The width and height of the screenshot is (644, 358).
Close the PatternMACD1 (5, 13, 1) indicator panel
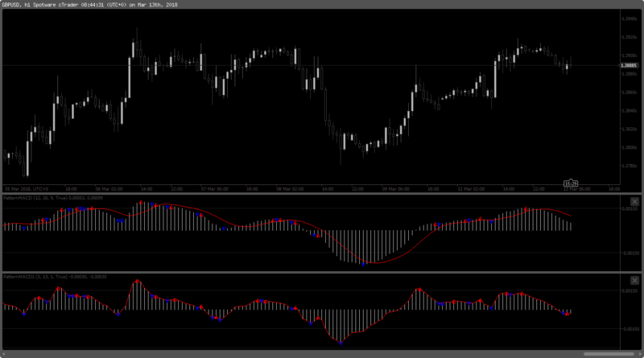pos(634,281)
